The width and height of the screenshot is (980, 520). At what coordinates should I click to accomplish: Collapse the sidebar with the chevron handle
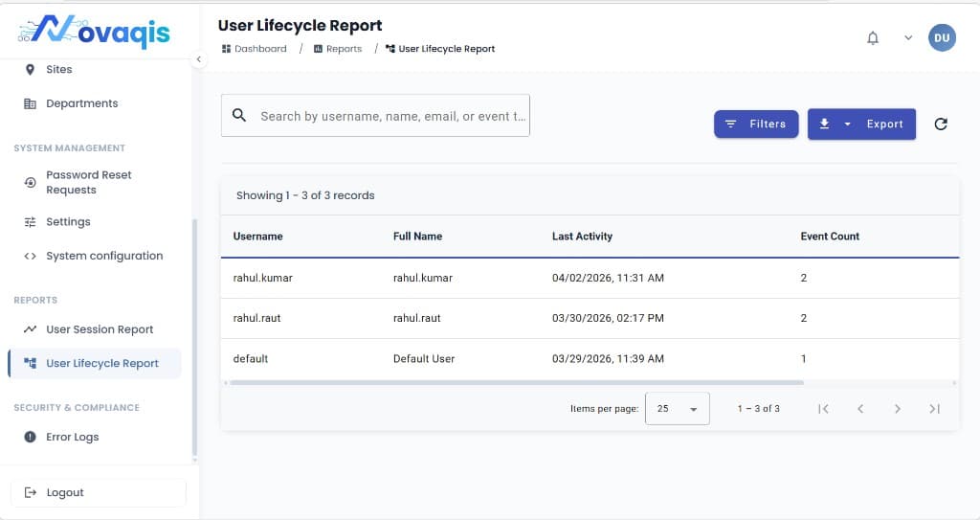tap(199, 59)
